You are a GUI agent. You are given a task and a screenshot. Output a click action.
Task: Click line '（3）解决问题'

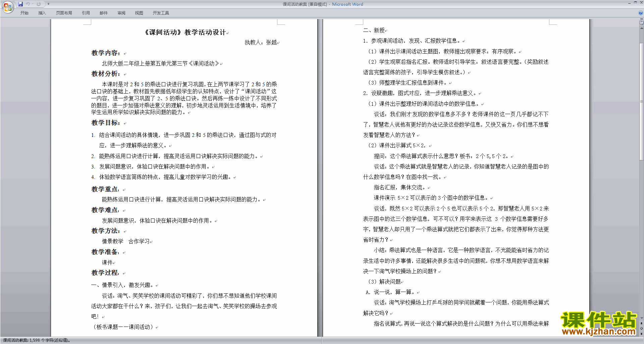point(384,282)
